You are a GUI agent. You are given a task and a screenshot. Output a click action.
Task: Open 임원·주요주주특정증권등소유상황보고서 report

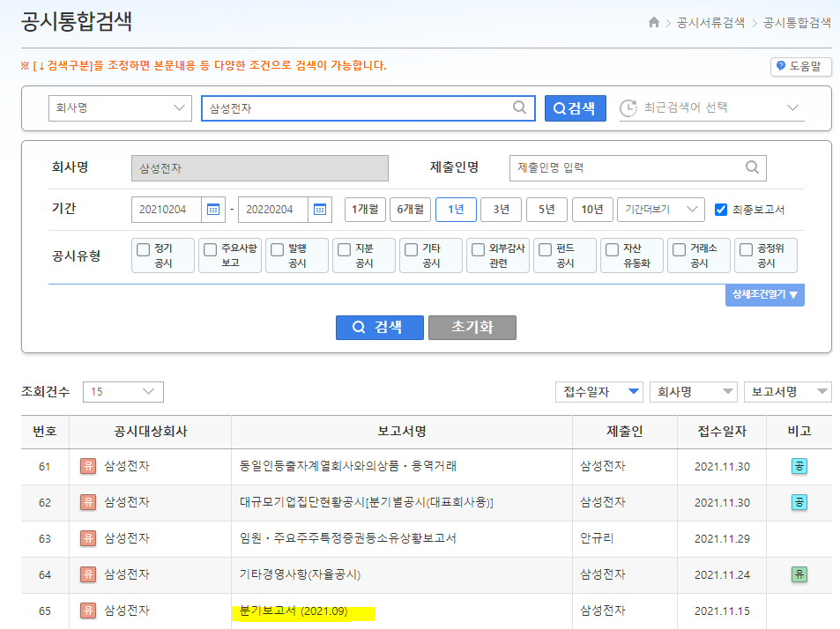click(x=348, y=538)
